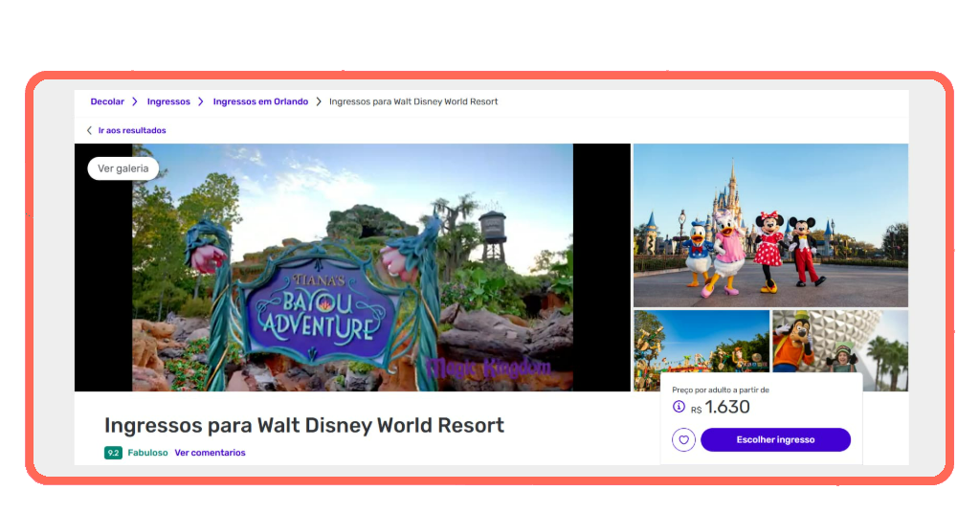
Task: Open the Ver comentarios link
Action: pos(210,453)
